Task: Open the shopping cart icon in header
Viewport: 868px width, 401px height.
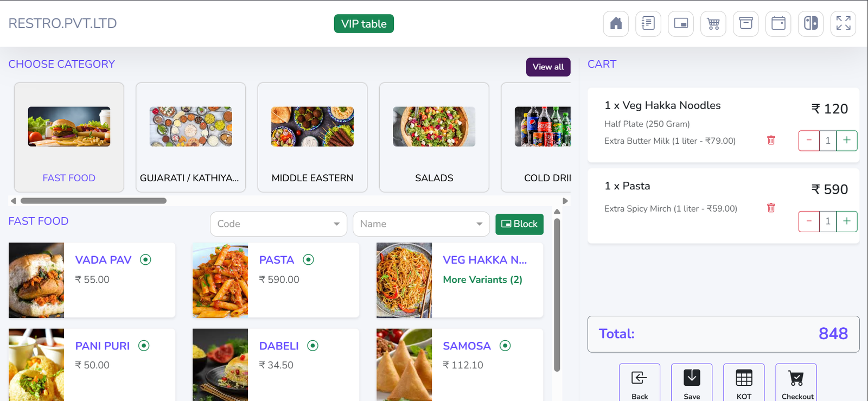Action: (713, 24)
